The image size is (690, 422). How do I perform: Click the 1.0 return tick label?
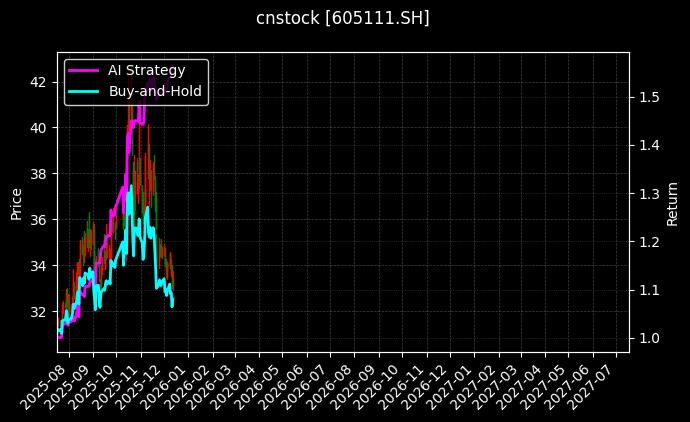click(649, 338)
